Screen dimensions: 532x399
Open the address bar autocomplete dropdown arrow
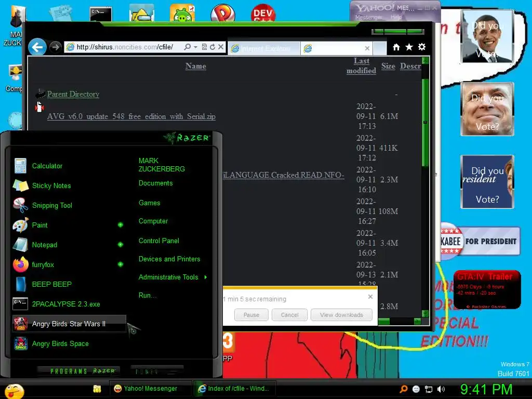coord(195,47)
